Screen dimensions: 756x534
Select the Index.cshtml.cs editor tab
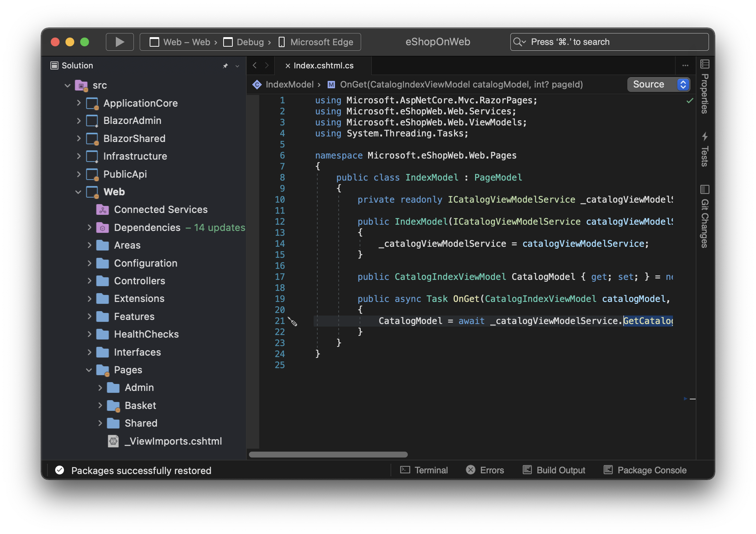click(x=323, y=65)
